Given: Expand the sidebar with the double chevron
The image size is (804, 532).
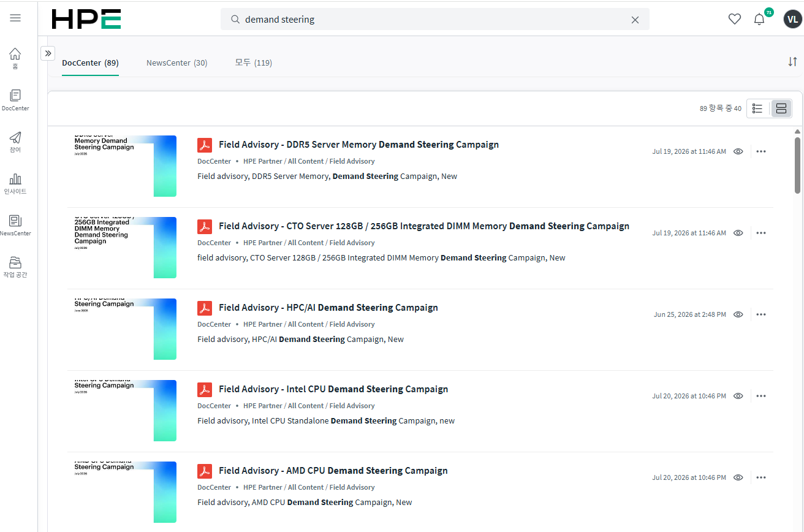Looking at the screenshot, I should pyautogui.click(x=48, y=53).
